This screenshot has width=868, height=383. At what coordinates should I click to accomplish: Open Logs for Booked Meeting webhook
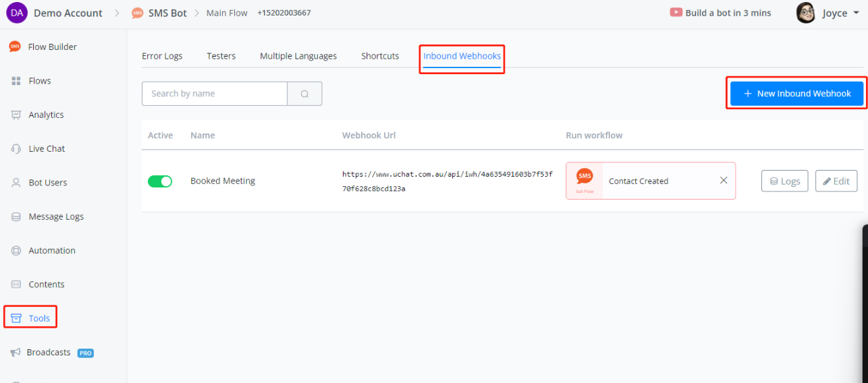coord(784,181)
